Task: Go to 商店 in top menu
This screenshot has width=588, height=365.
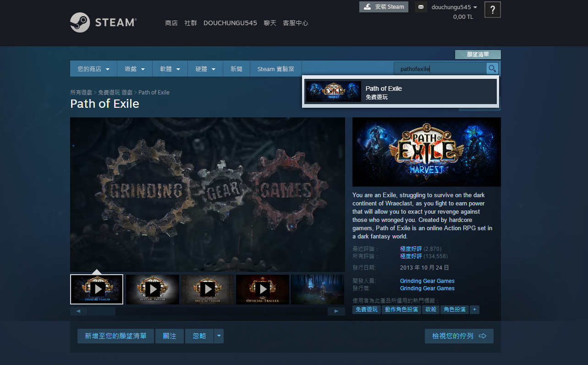Action: pyautogui.click(x=171, y=23)
